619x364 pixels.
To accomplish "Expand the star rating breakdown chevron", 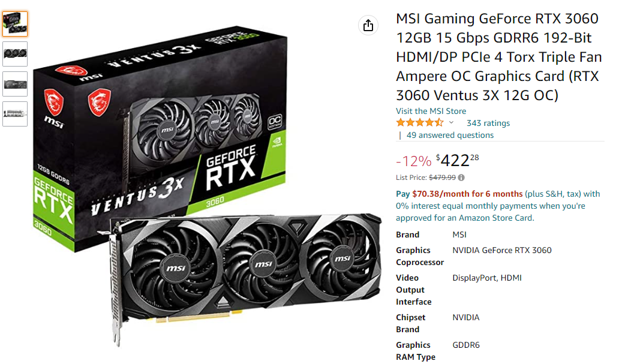I will click(x=451, y=123).
